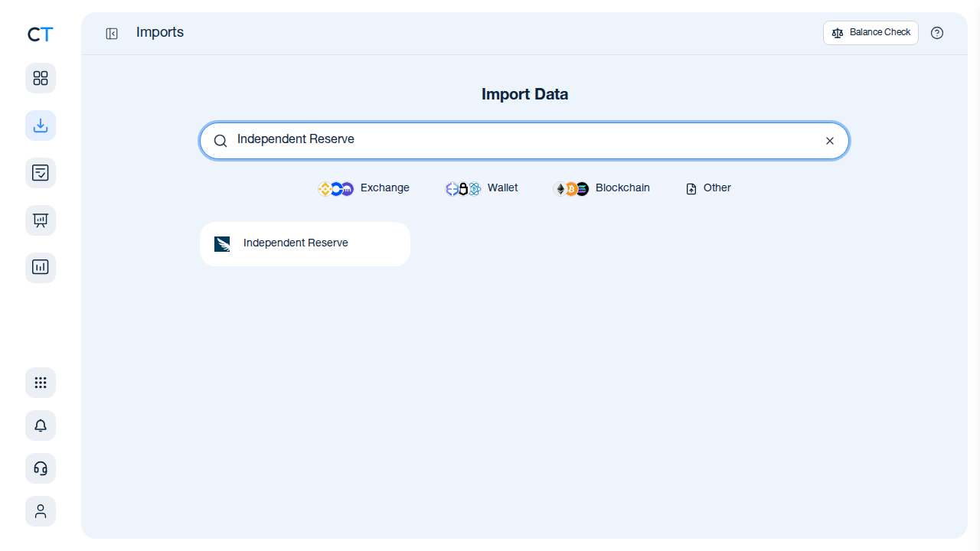This screenshot has width=980, height=551.
Task: Click the search magnifier icon
Action: tap(220, 141)
